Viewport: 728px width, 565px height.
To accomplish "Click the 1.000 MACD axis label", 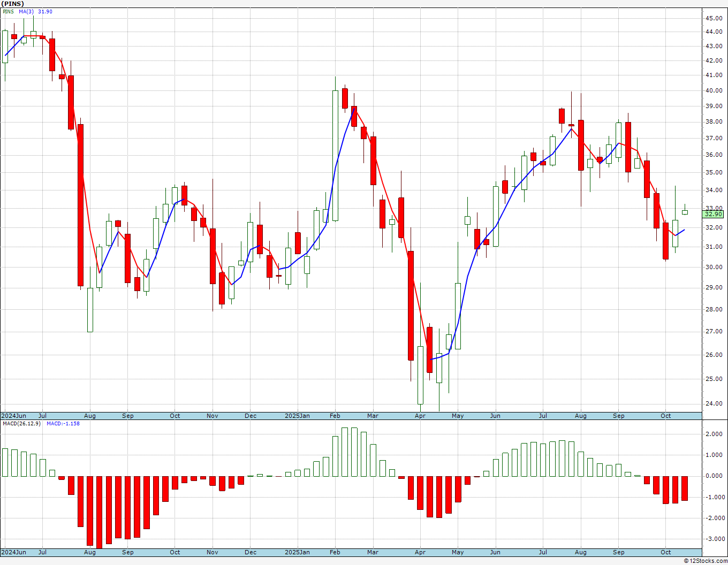I will click(715, 455).
